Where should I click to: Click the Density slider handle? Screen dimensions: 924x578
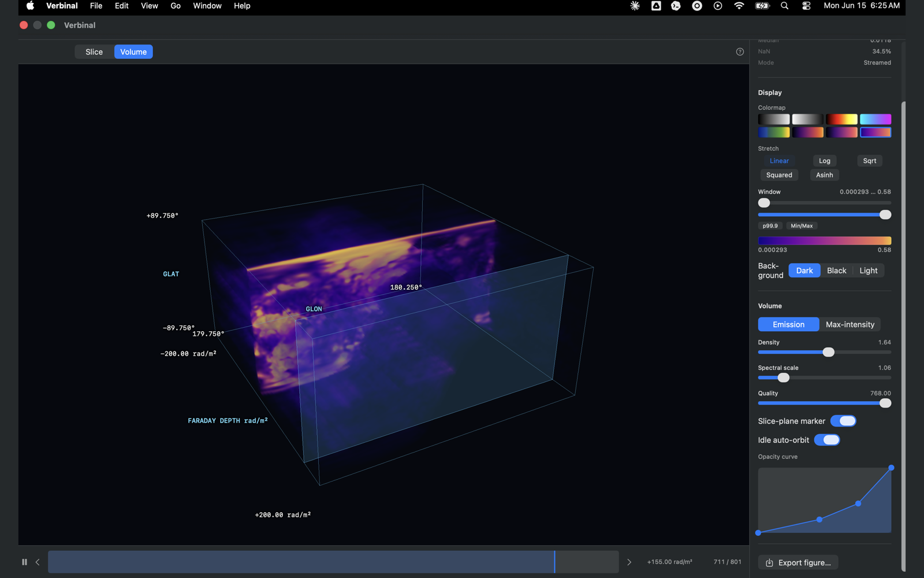coord(828,352)
